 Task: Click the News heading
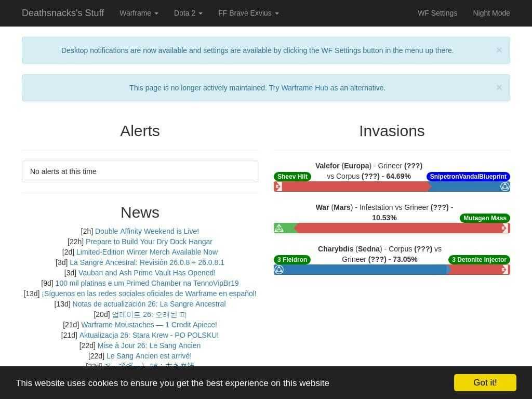click(x=140, y=212)
